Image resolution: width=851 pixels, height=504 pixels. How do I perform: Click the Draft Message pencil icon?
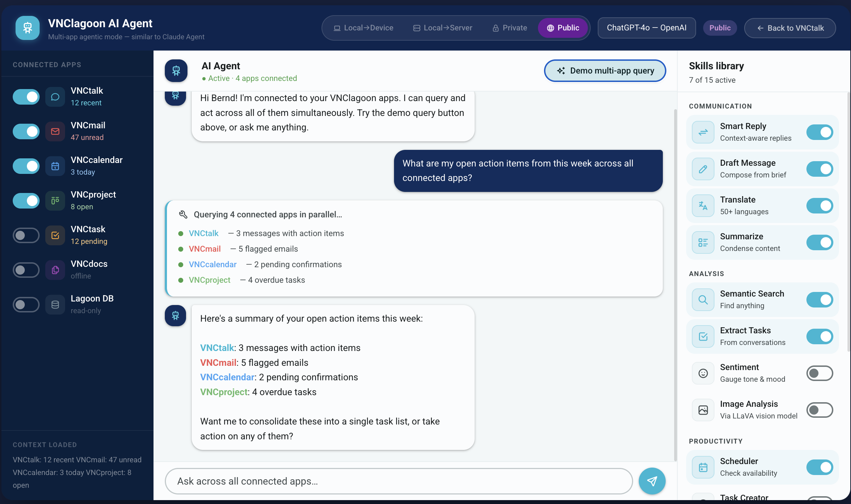pos(703,169)
